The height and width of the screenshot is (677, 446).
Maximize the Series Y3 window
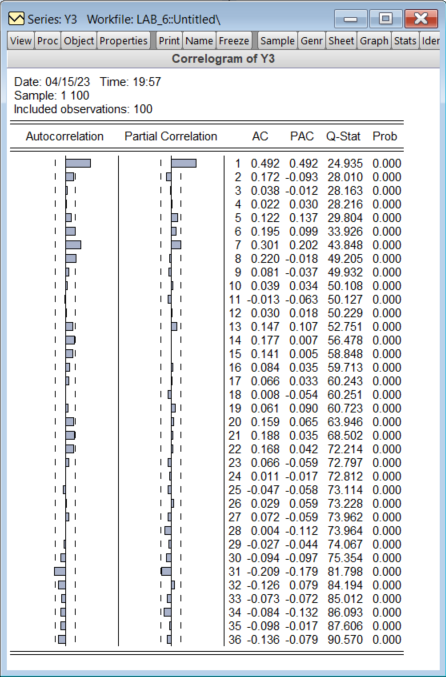click(386, 19)
